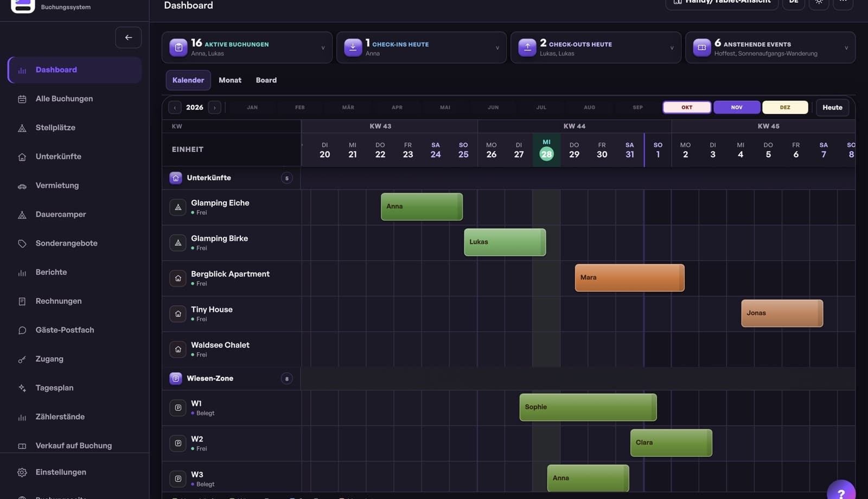The height and width of the screenshot is (499, 868).
Task: Toggle the OKT month filter
Action: pos(687,107)
